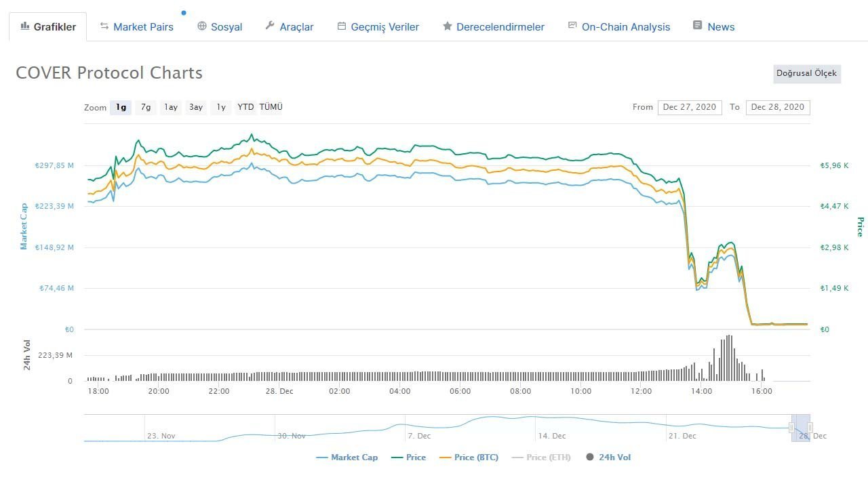868x488 pixels.
Task: Switch to the Market Pairs tab
Action: pos(143,27)
